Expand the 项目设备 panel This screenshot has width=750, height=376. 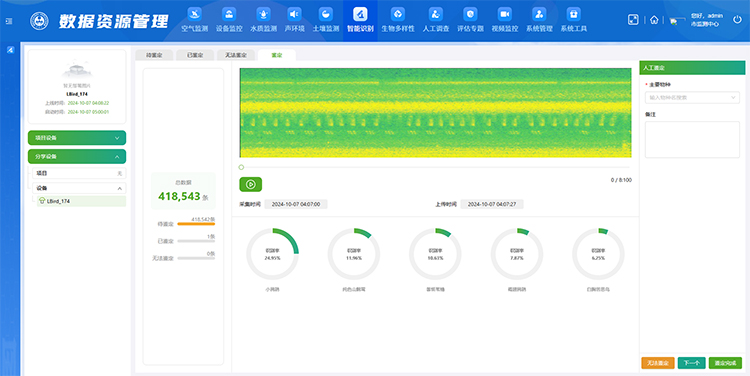point(77,138)
